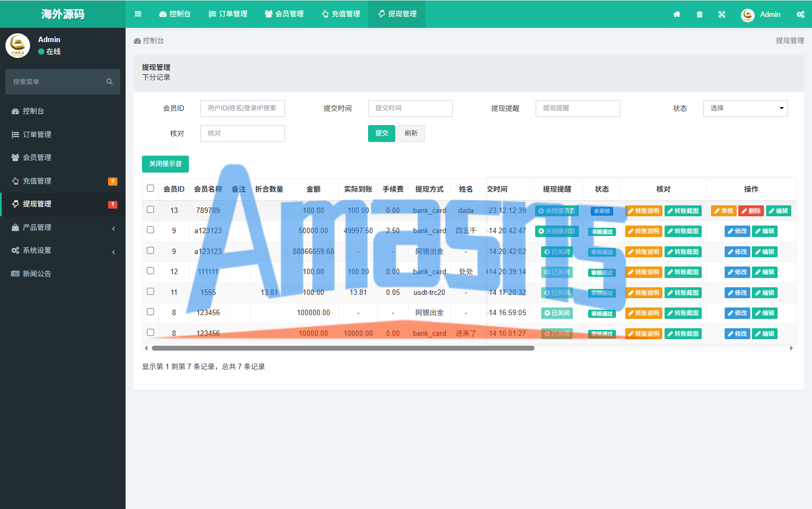This screenshot has height=509, width=812.
Task: Click the red 删除 button in first row
Action: [x=751, y=211]
